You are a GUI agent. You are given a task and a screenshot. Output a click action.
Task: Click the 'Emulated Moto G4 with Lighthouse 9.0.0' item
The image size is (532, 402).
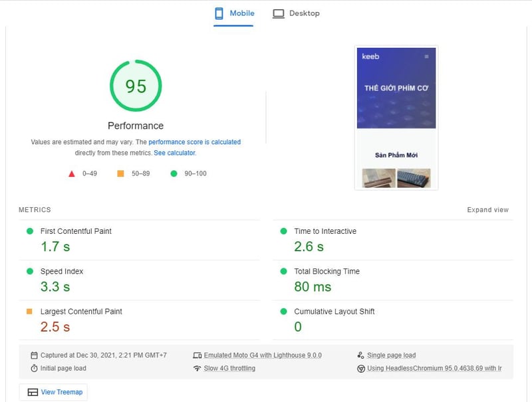tap(262, 355)
